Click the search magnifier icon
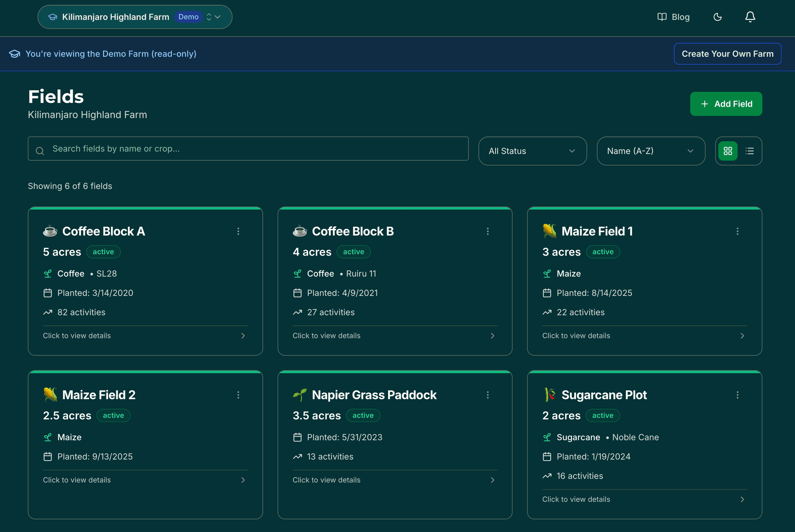The width and height of the screenshot is (795, 532). pyautogui.click(x=40, y=150)
